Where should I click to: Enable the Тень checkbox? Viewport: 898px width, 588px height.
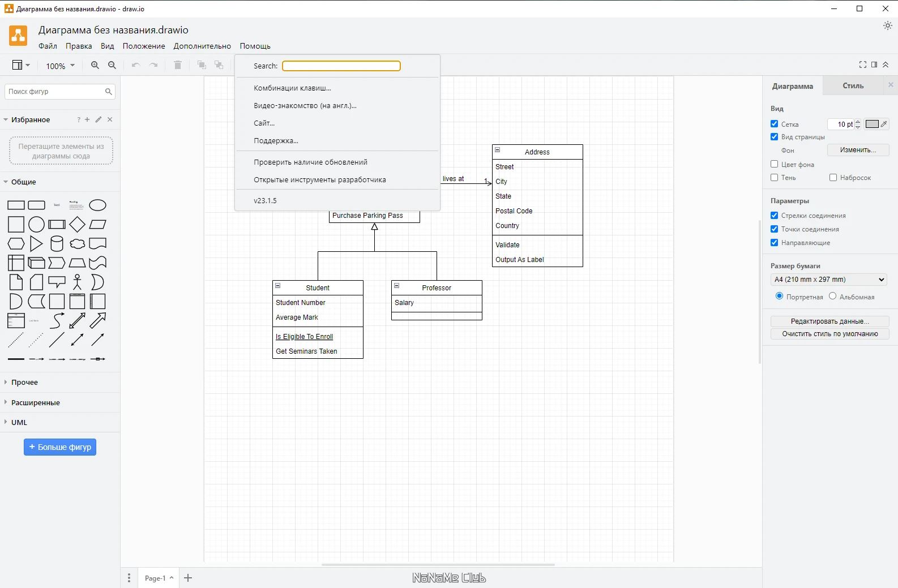(774, 177)
